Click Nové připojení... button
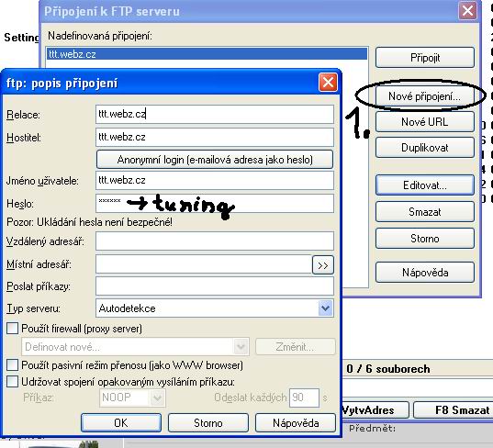The height and width of the screenshot is (448, 493). [x=425, y=96]
